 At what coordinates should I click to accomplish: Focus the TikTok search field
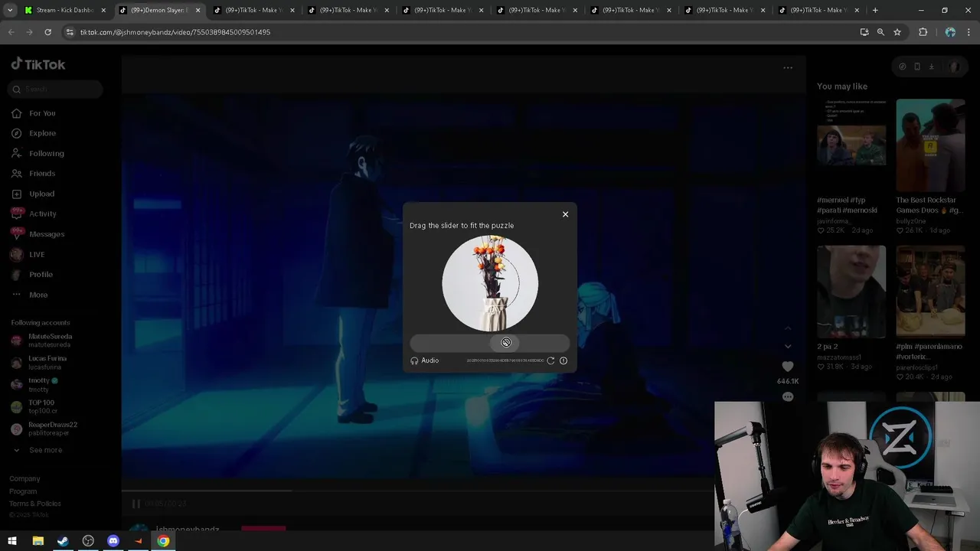point(57,90)
